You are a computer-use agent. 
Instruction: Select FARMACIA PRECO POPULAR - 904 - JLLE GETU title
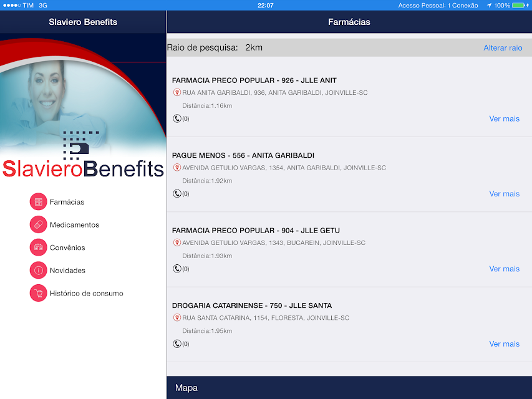256,231
